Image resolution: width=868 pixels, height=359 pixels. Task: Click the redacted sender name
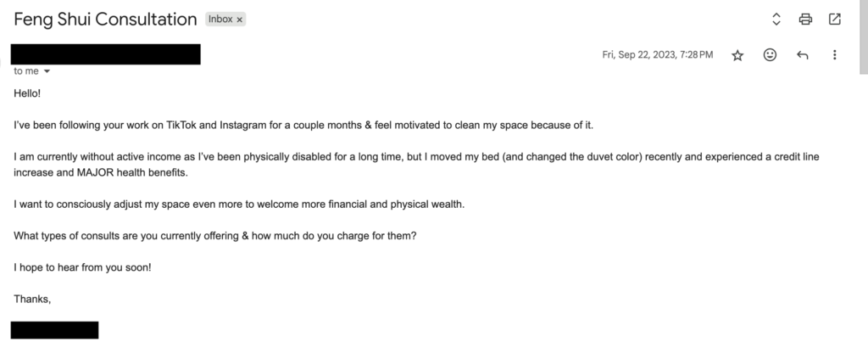[x=105, y=54]
